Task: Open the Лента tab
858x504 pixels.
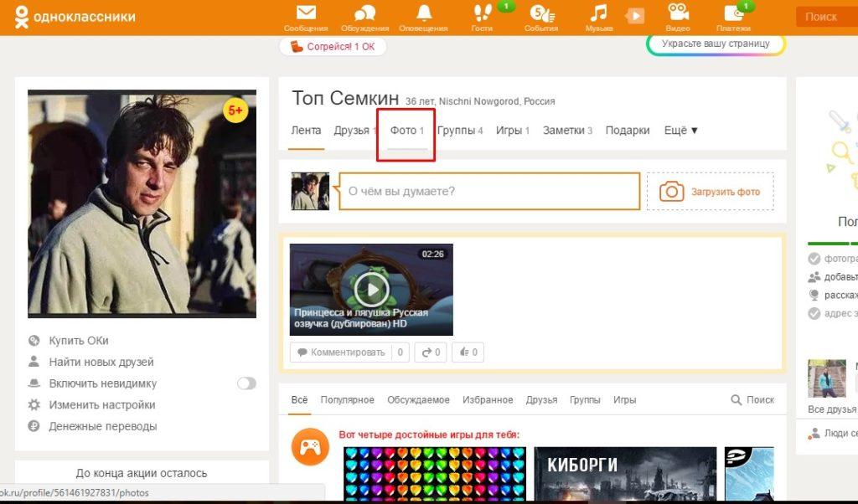Action: click(306, 130)
